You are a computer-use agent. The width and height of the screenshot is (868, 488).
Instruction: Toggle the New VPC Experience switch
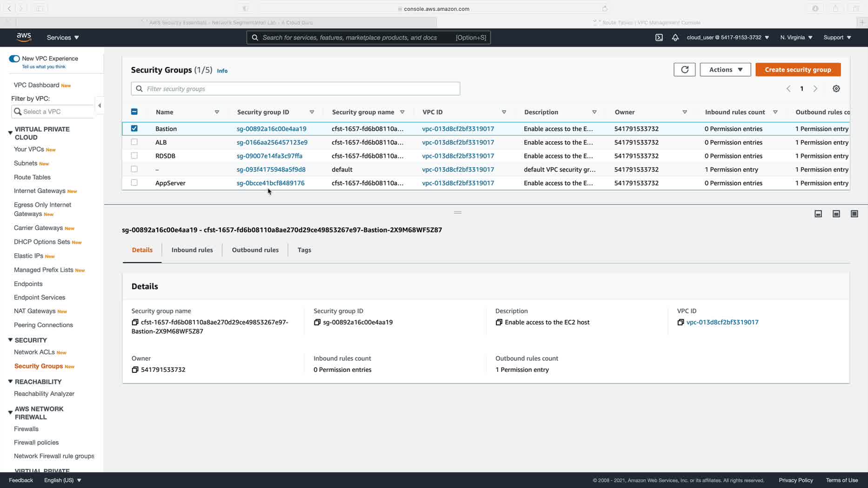14,59
